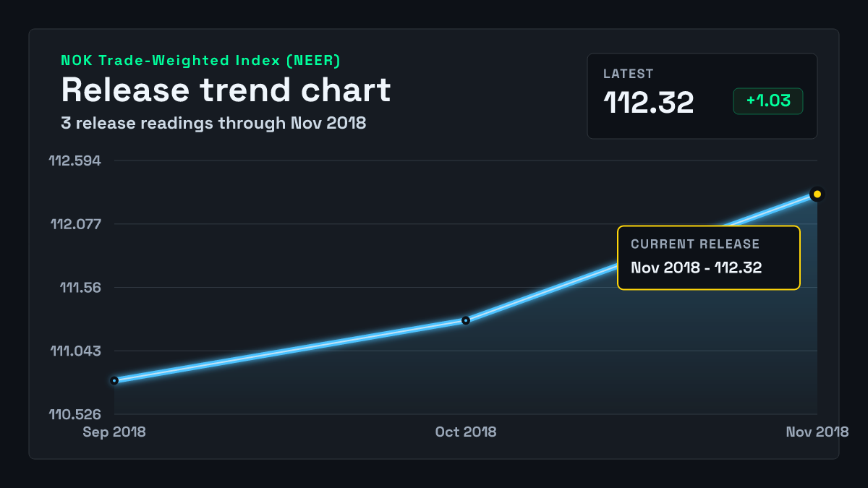Click the Nov 2018 - 112.32 tooltip text
Image resolution: width=868 pixels, height=488 pixels.
point(697,267)
